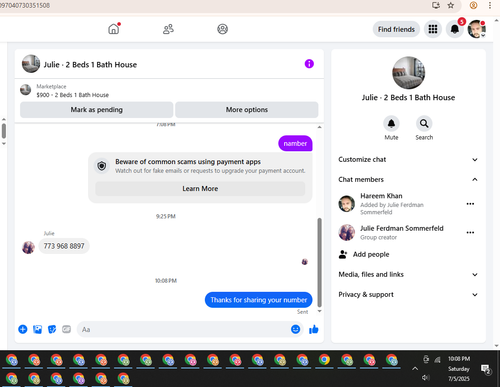
Task: Open options for Hareem Khan member
Action: click(470, 204)
